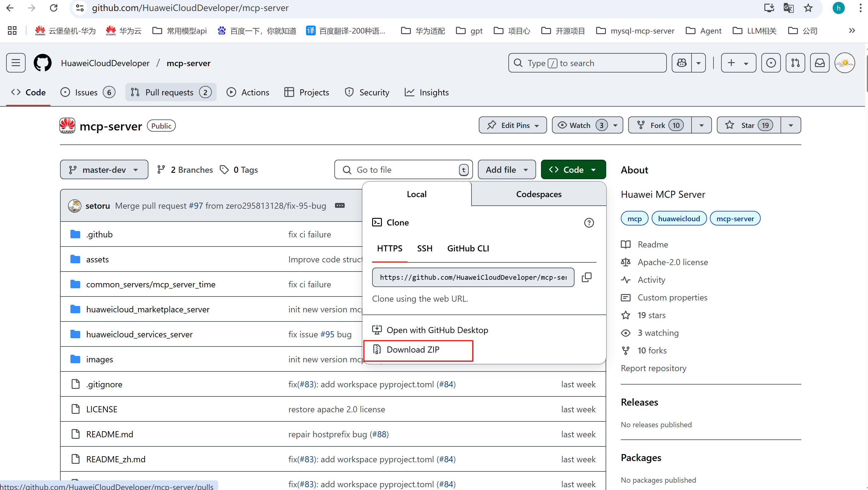Reload the page with the refresh icon
868x490 pixels.
(x=54, y=8)
